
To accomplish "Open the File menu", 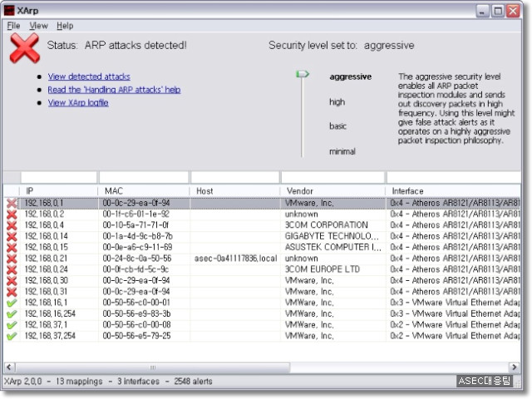I will click(x=13, y=26).
